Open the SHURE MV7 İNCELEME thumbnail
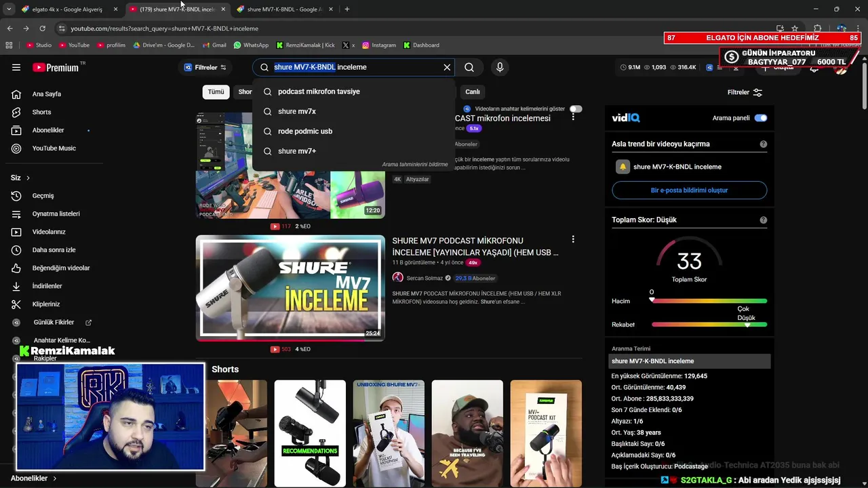The image size is (868, 488). click(290, 287)
